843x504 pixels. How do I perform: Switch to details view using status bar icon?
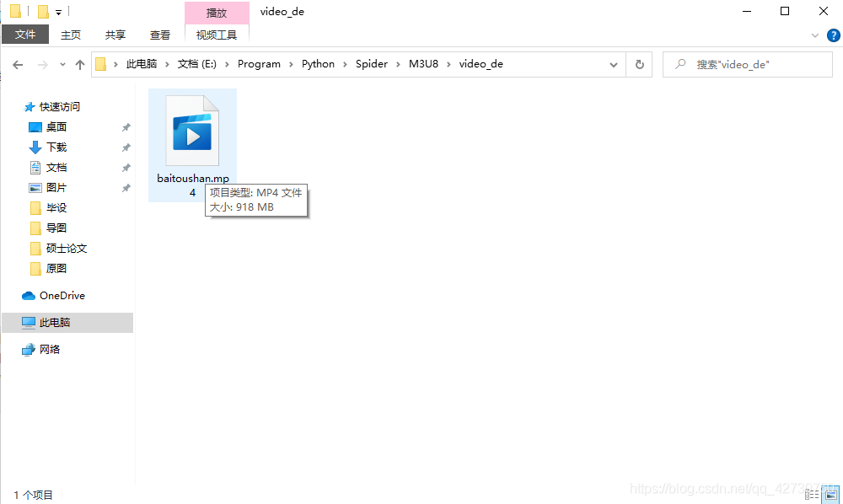click(811, 495)
